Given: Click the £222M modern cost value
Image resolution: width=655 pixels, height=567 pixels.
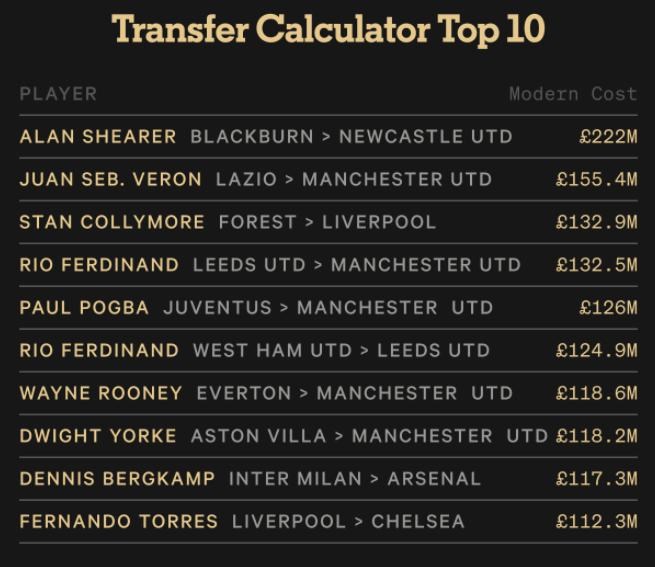Looking at the screenshot, I should 607,137.
